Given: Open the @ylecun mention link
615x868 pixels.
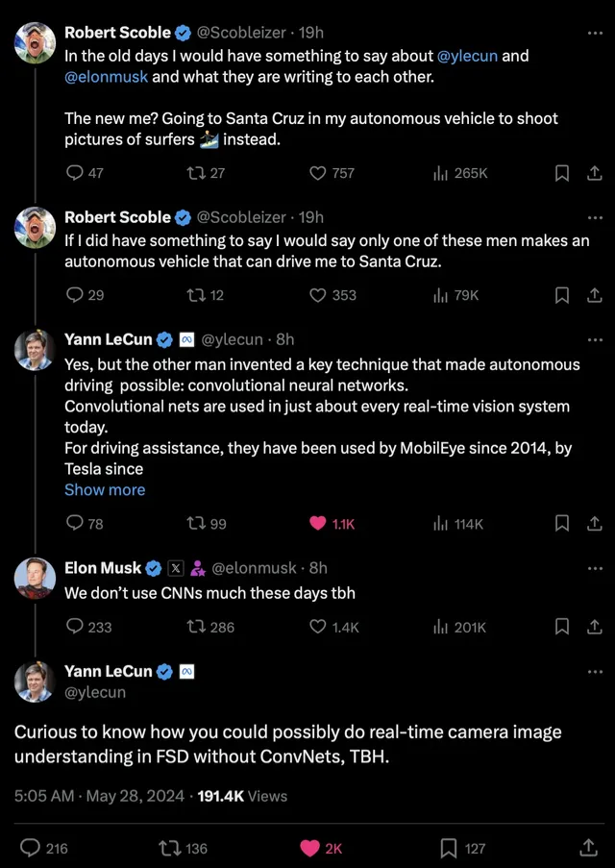Looking at the screenshot, I should click(x=467, y=56).
